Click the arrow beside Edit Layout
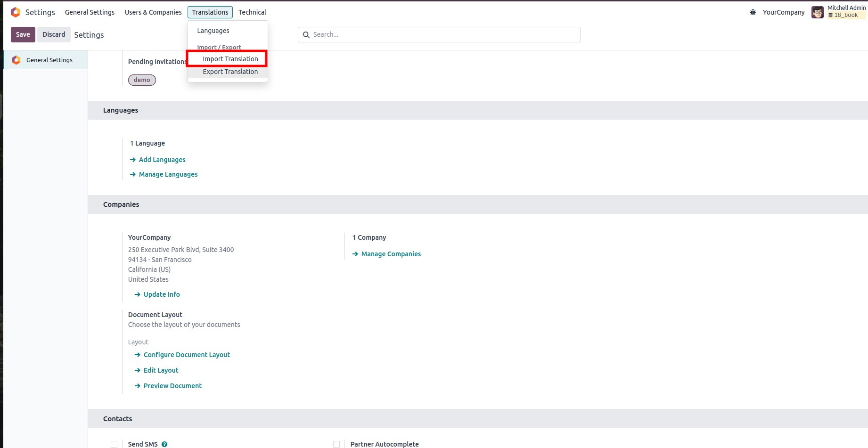 click(x=138, y=371)
